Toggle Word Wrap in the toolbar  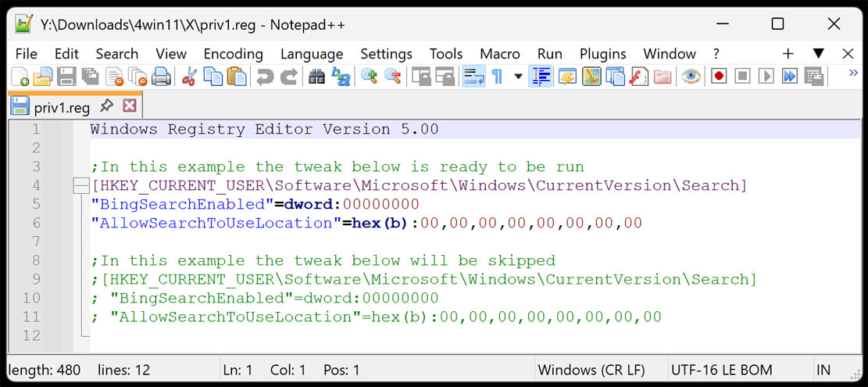click(x=473, y=77)
